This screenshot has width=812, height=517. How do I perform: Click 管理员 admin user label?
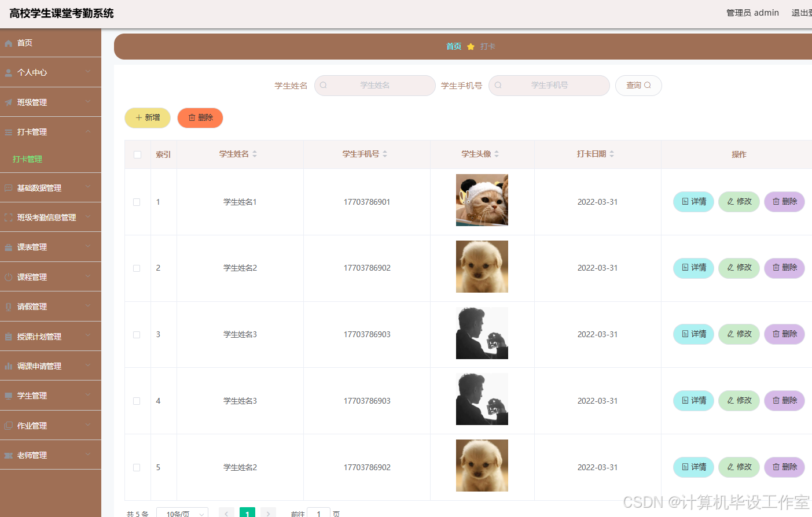click(752, 13)
